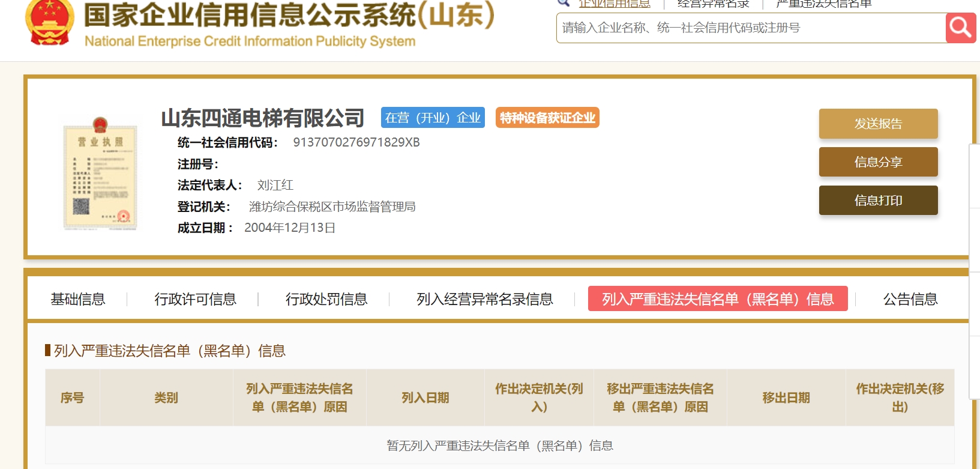The height and width of the screenshot is (469, 980).
Task: Select the 列入严重违法失信名单（黑名单）信息 tab
Action: pos(718,298)
